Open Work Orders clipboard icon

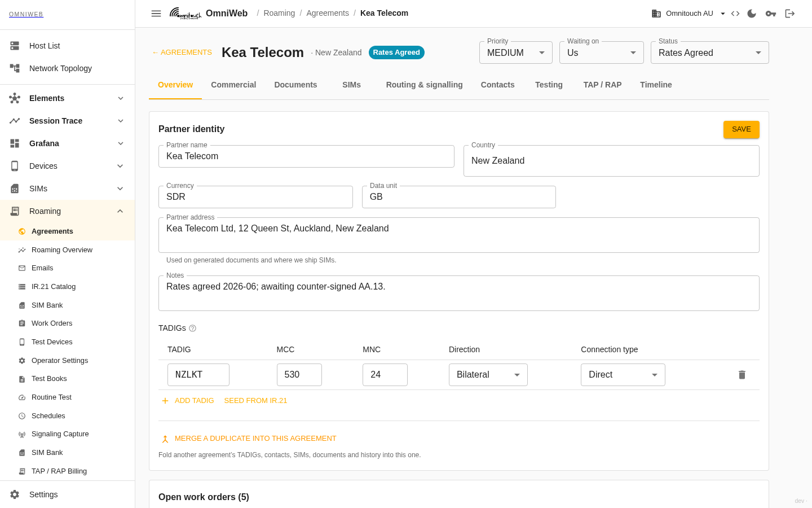pyautogui.click(x=22, y=323)
